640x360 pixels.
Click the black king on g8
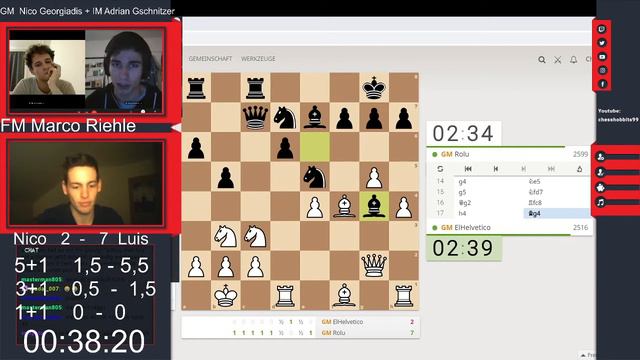374,88
